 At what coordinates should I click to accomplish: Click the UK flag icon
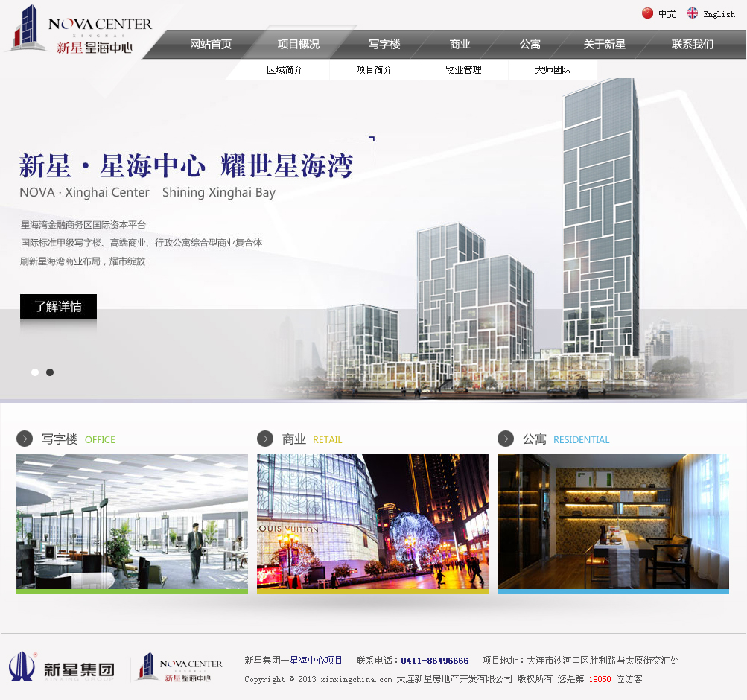tap(693, 13)
